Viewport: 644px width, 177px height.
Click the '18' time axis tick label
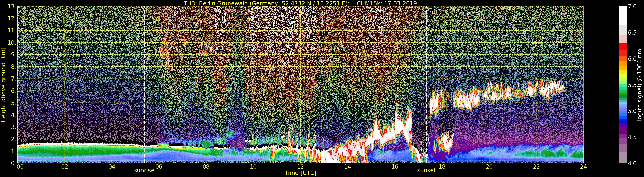(442, 167)
